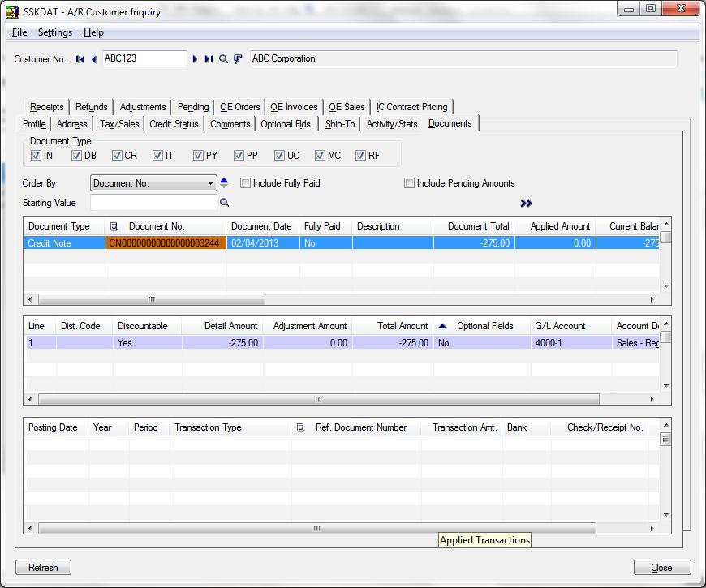Open the Settings menu
The image size is (706, 588).
tap(55, 32)
